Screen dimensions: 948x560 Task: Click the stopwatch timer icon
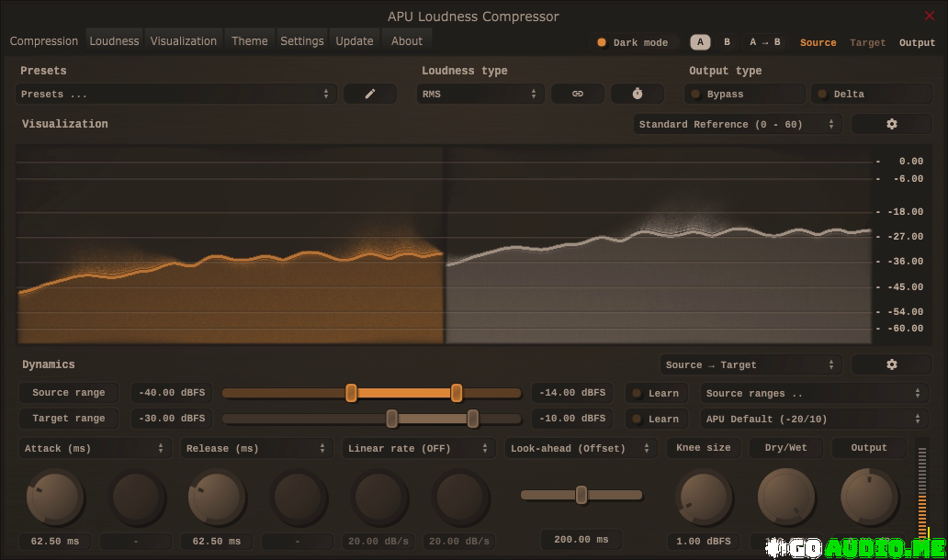coord(638,94)
